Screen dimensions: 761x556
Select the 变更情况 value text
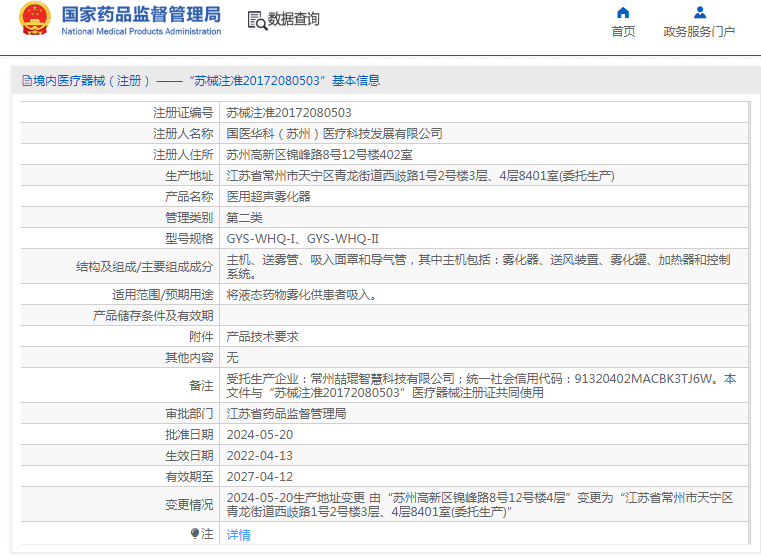(x=480, y=505)
